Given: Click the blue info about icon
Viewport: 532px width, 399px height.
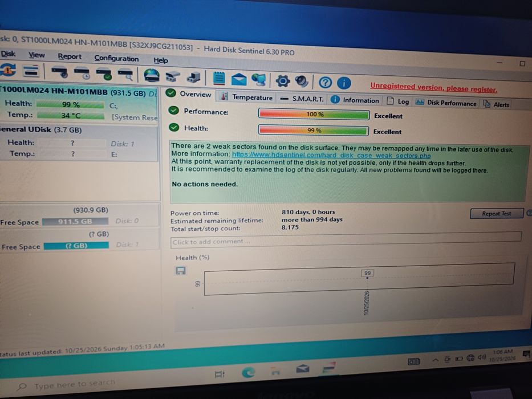Looking at the screenshot, I should [x=344, y=83].
